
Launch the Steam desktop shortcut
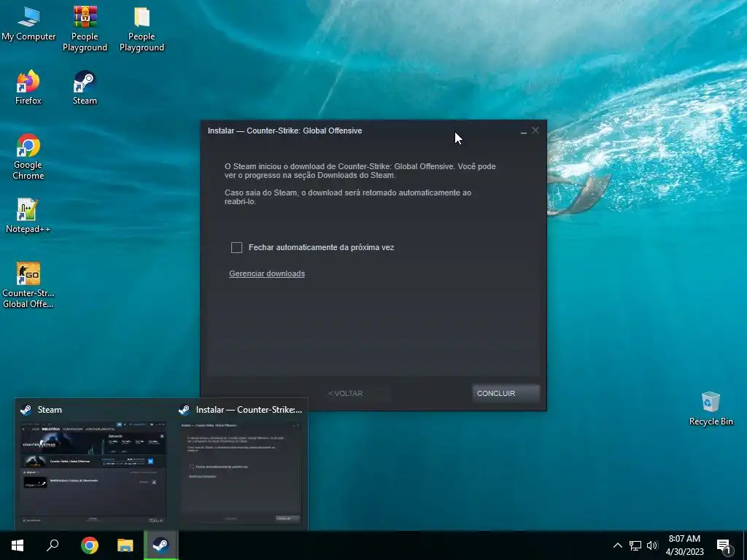point(85,87)
